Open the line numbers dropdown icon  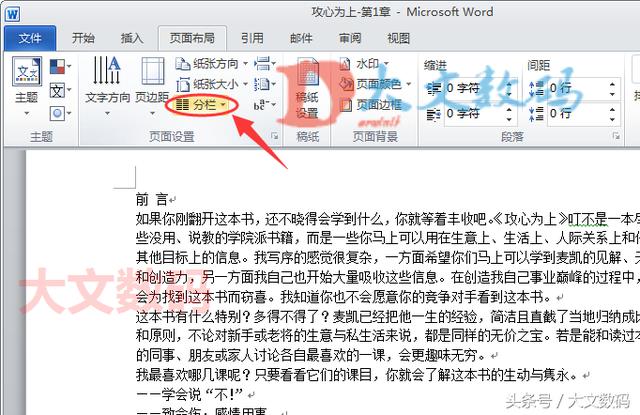click(x=264, y=84)
